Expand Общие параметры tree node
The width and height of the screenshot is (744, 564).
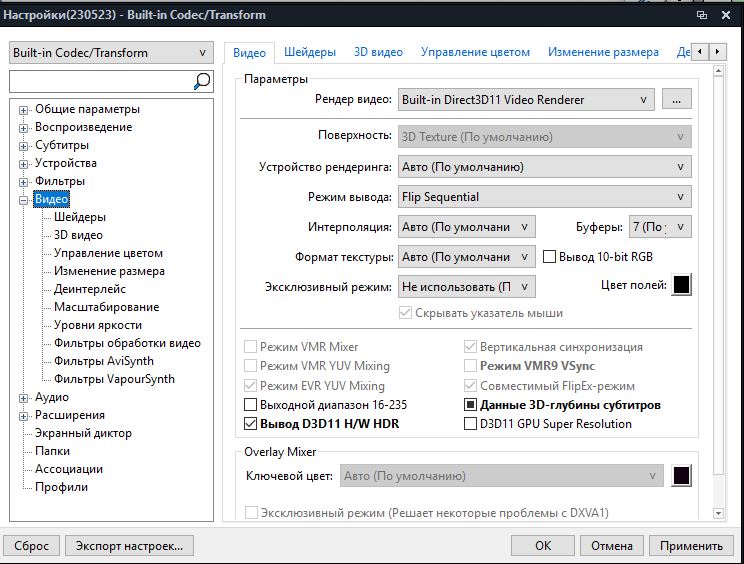pos(23,110)
